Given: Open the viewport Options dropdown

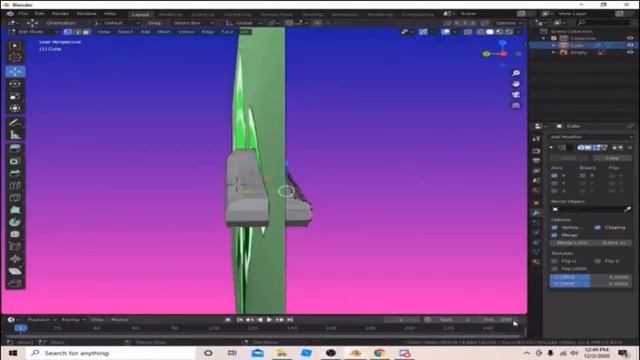Looking at the screenshot, I should 508,23.
